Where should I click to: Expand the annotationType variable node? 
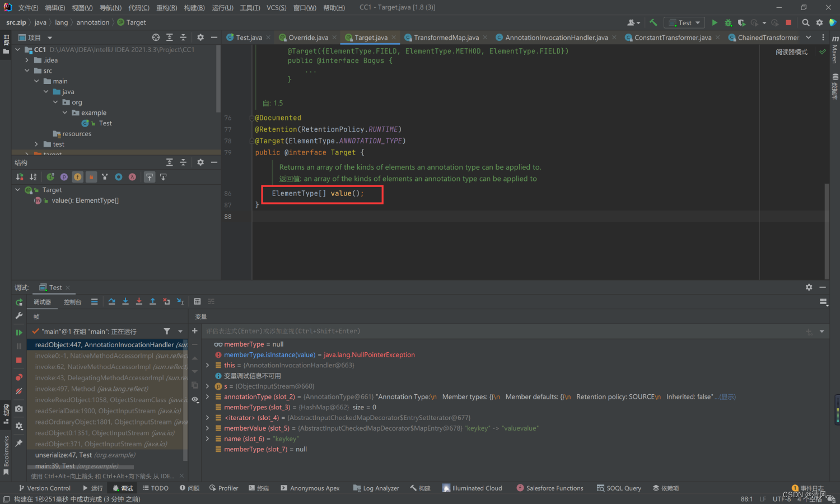(208, 397)
